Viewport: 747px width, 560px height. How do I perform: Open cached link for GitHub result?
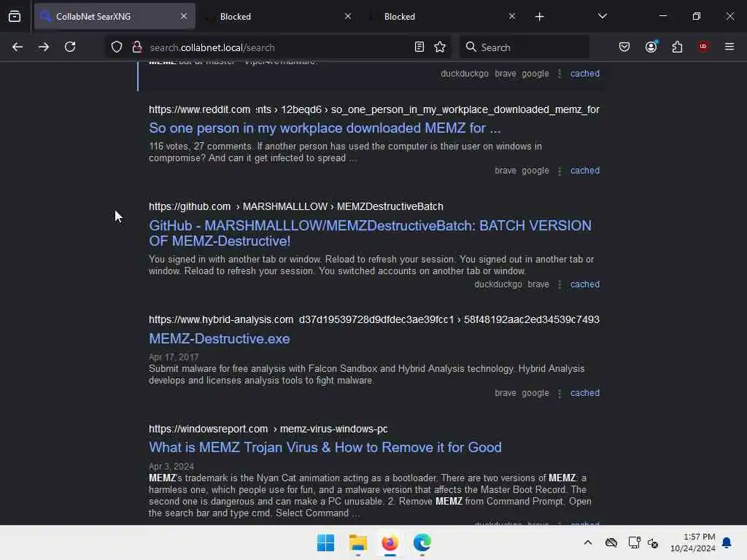(x=585, y=284)
